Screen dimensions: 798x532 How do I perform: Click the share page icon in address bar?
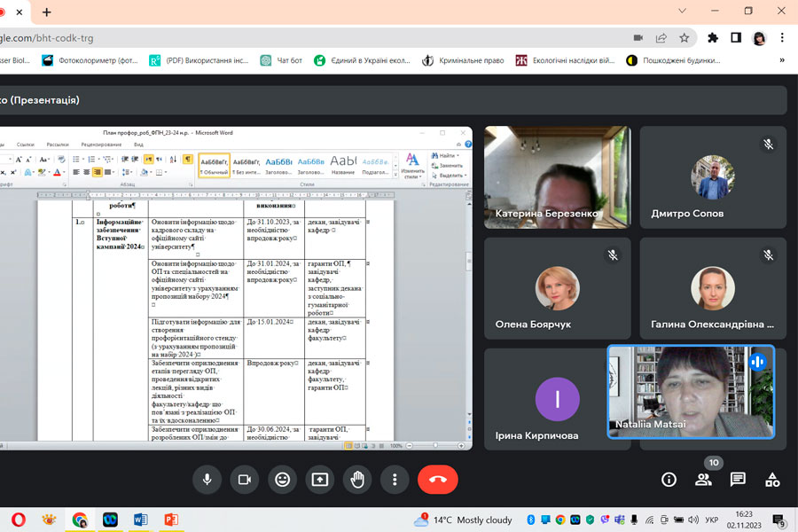click(661, 37)
